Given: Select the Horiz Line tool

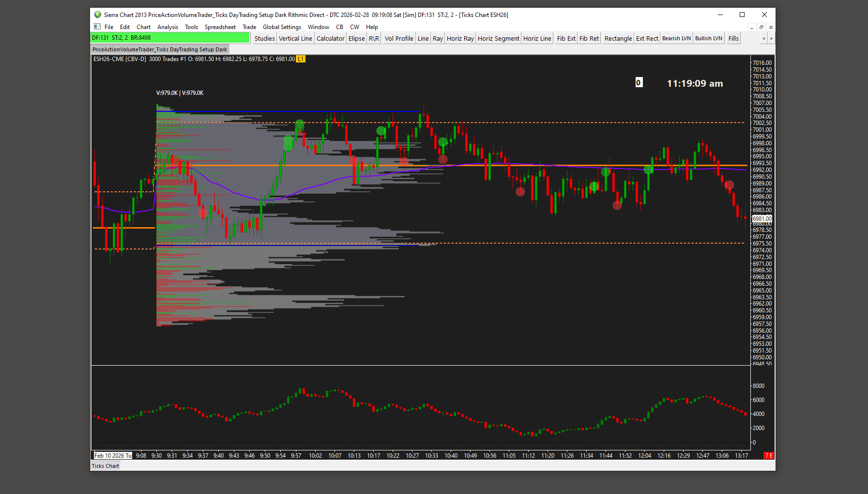Looking at the screenshot, I should coord(537,38).
